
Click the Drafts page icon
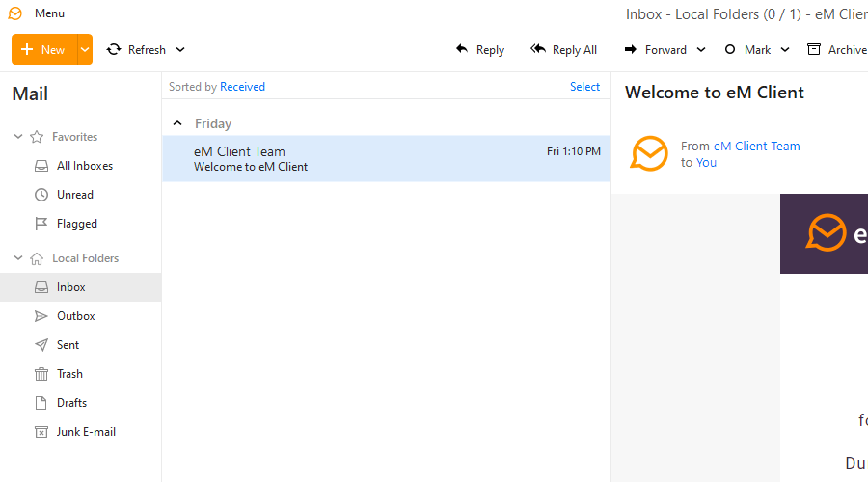(41, 403)
